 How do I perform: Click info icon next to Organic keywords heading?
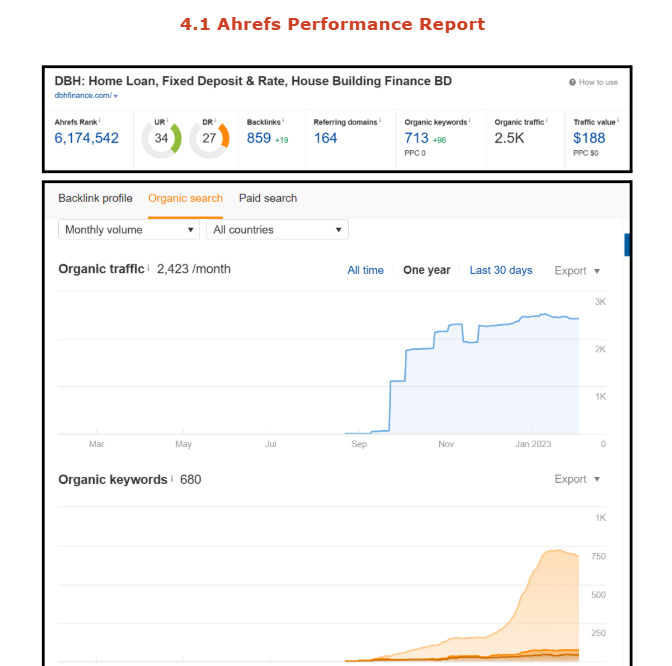pyautogui.click(x=172, y=478)
